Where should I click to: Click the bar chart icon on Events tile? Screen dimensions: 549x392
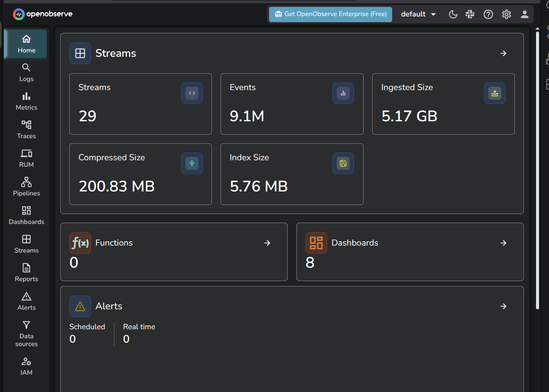point(343,93)
